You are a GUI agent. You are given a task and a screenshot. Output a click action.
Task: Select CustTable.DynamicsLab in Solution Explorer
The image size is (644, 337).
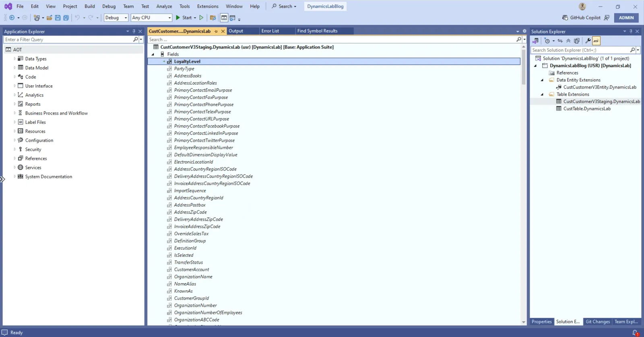[x=587, y=109]
